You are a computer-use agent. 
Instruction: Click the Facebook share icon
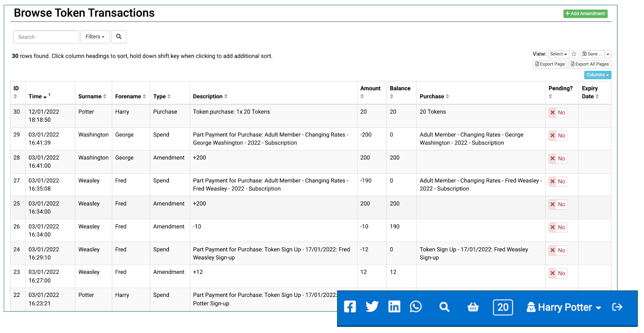(350, 307)
